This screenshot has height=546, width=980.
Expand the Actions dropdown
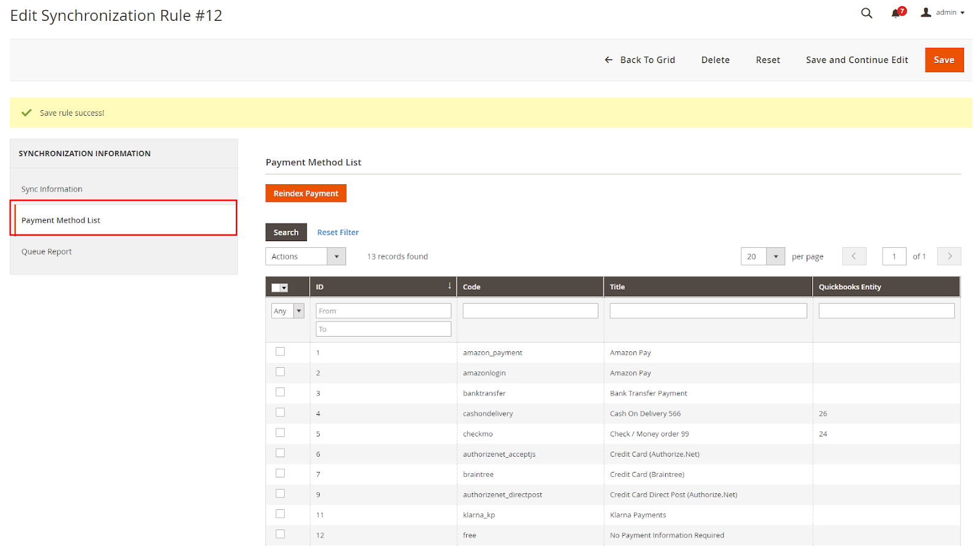coord(305,256)
